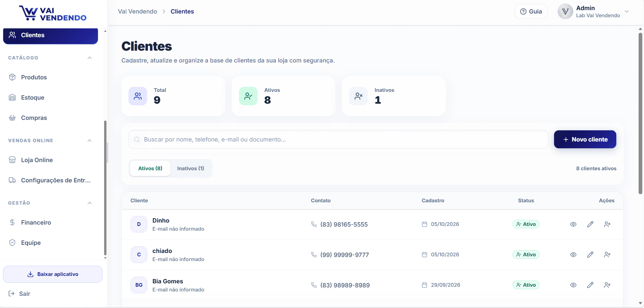
Task: Click the BG avatar of Bia Gomes
Action: click(x=139, y=285)
